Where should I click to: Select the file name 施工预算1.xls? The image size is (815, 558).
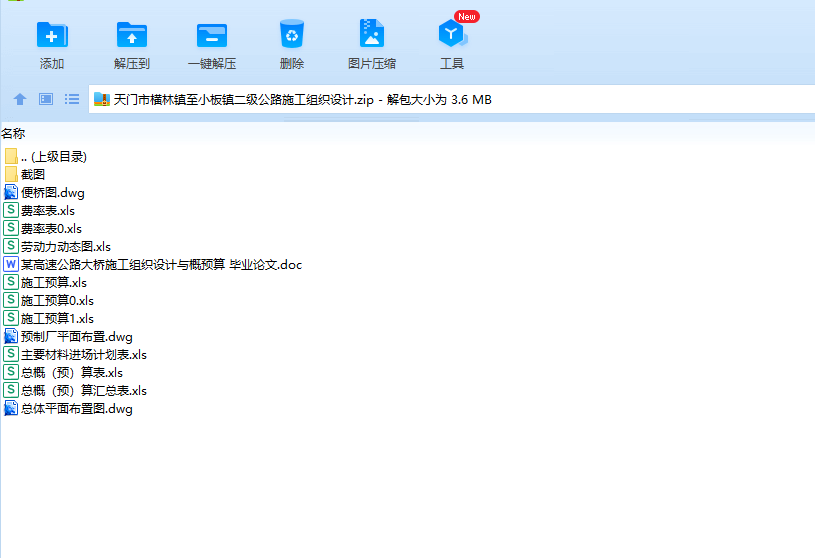tap(58, 318)
